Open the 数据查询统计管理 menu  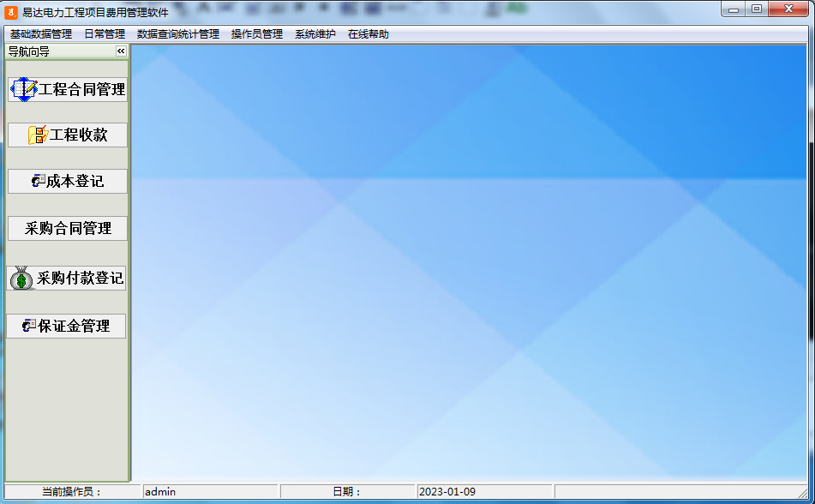coord(177,34)
